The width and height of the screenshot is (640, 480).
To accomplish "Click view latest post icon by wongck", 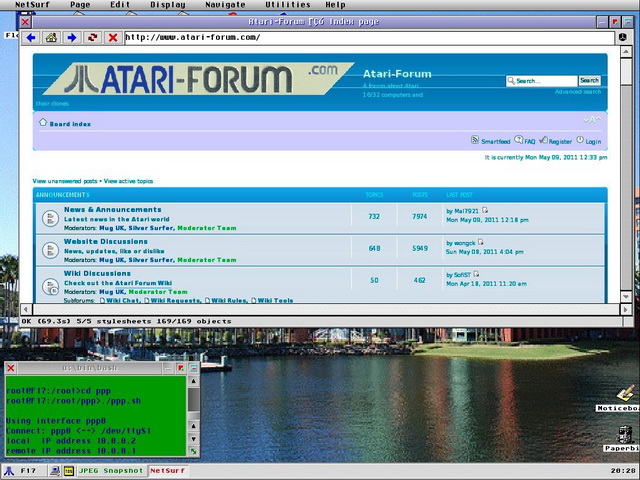I will 480,242.
